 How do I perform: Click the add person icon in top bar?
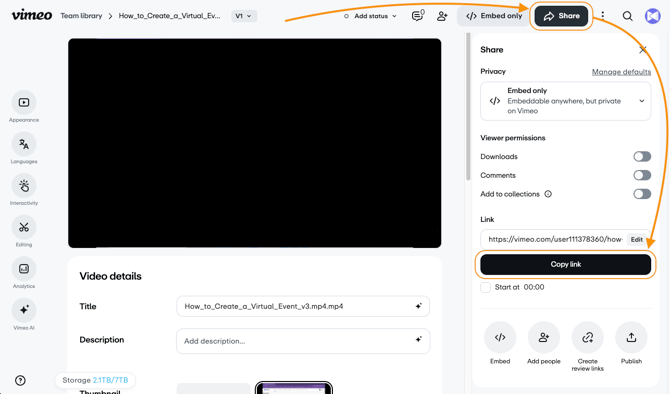tap(442, 16)
